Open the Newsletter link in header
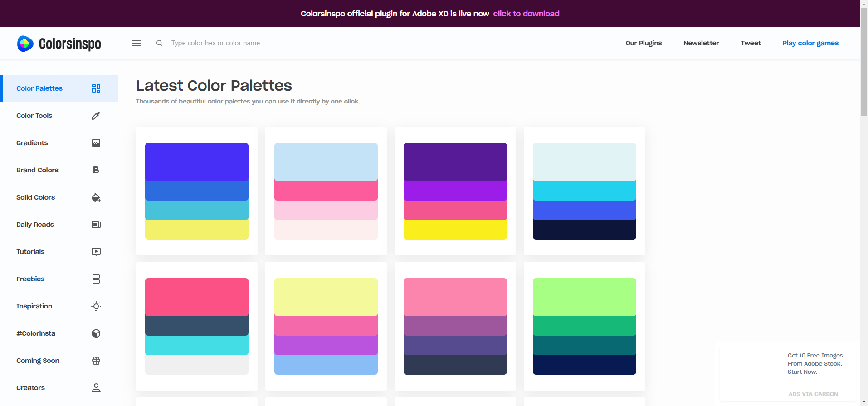 tap(701, 43)
